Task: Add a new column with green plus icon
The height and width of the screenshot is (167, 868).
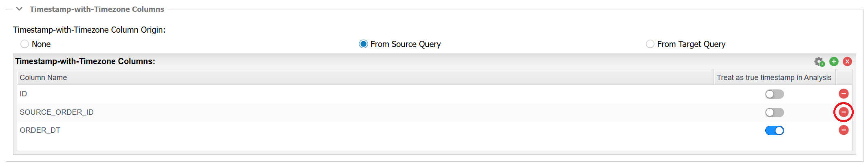Action: point(834,61)
